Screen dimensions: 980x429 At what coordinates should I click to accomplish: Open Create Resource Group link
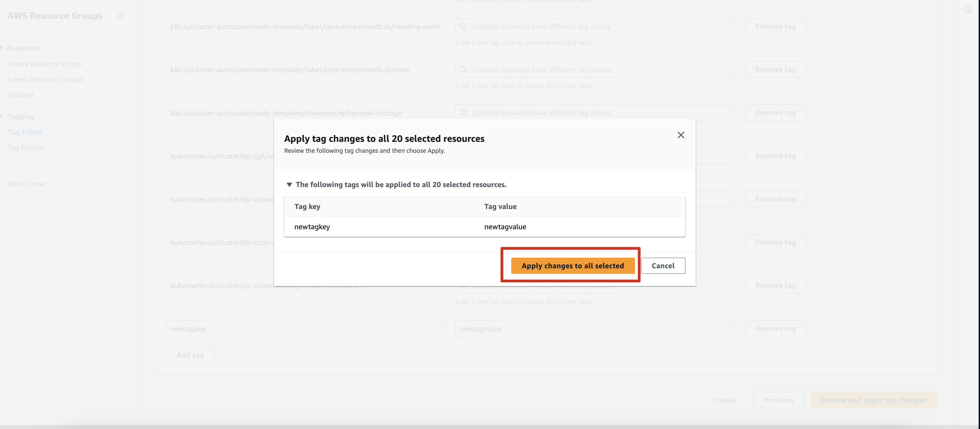pos(45,64)
